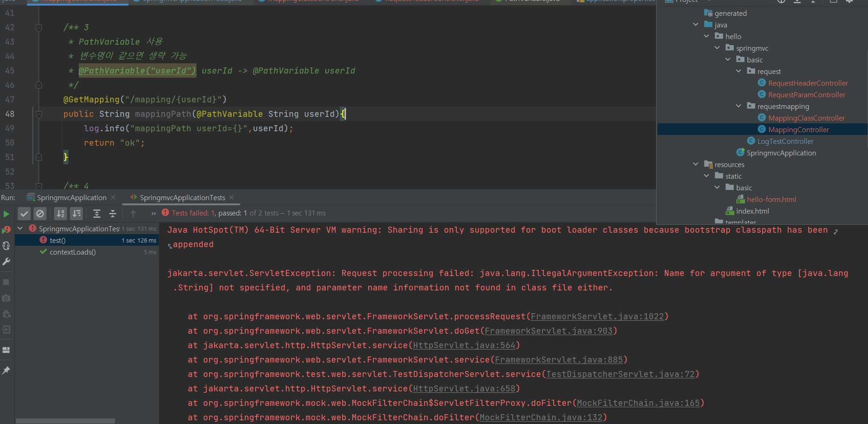Open MappingClassController in Project tree
The image size is (868, 424).
(807, 118)
